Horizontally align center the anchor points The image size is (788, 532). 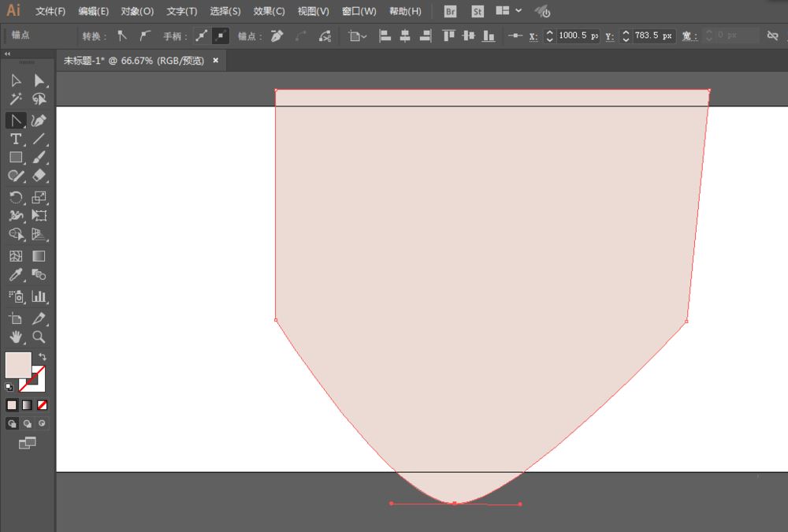[405, 36]
